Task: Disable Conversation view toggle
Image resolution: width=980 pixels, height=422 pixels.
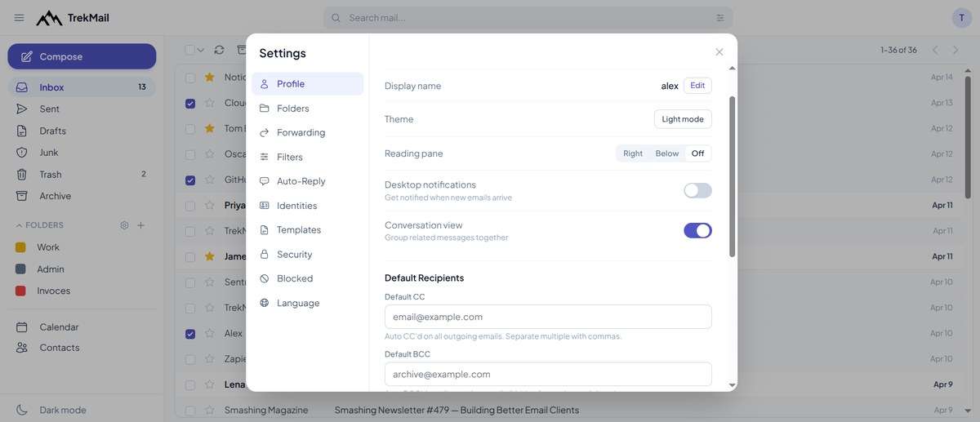Action: click(697, 231)
